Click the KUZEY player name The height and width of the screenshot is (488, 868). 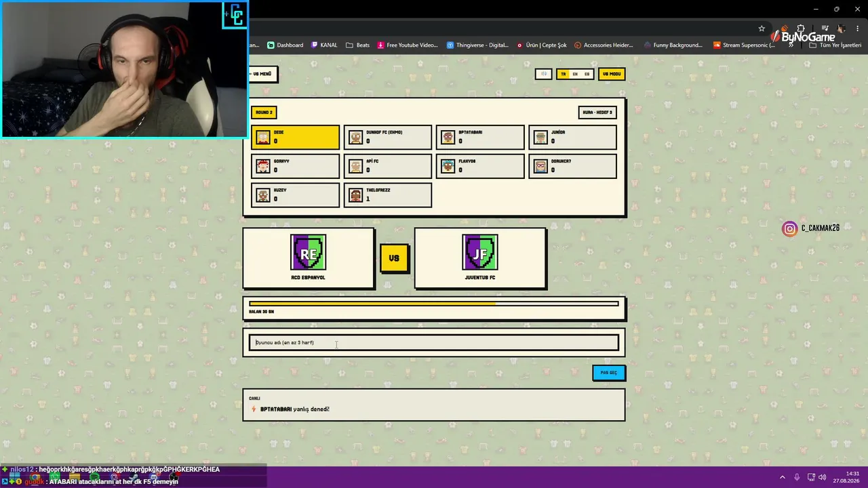point(280,190)
